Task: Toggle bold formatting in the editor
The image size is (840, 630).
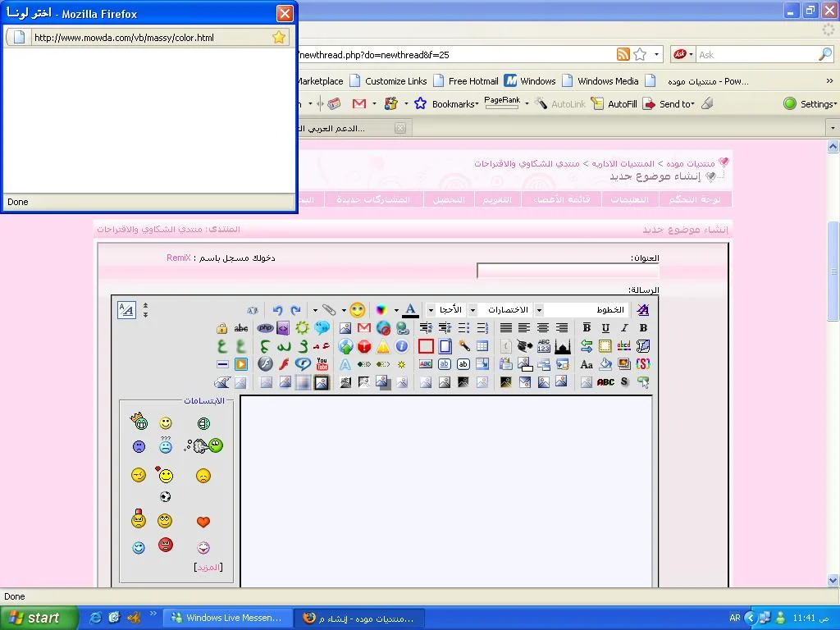Action: click(643, 328)
